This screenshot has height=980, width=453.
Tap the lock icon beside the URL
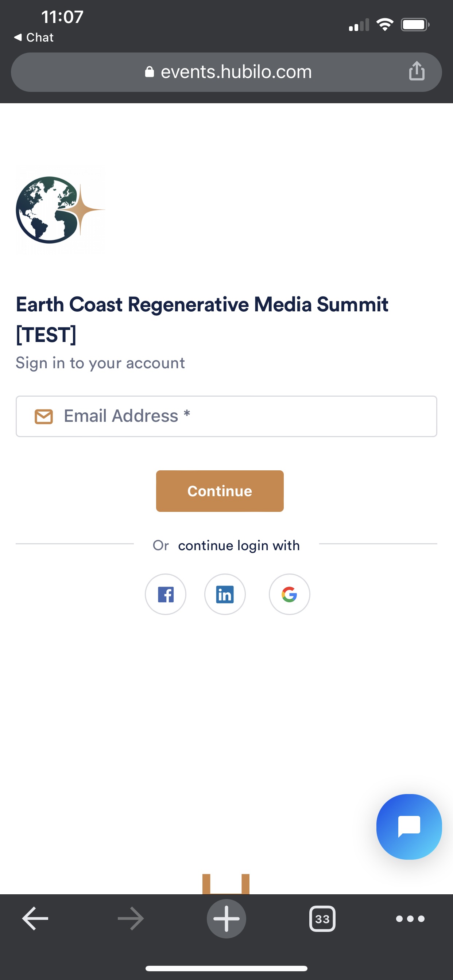click(x=150, y=72)
